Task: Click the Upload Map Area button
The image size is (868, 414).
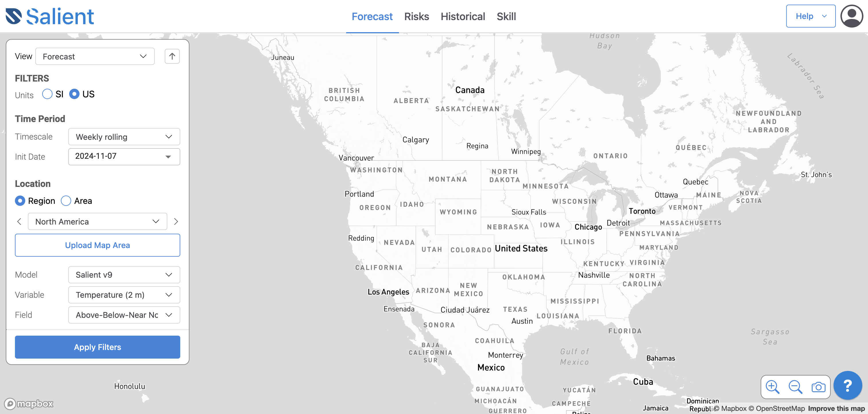Action: coord(97,245)
